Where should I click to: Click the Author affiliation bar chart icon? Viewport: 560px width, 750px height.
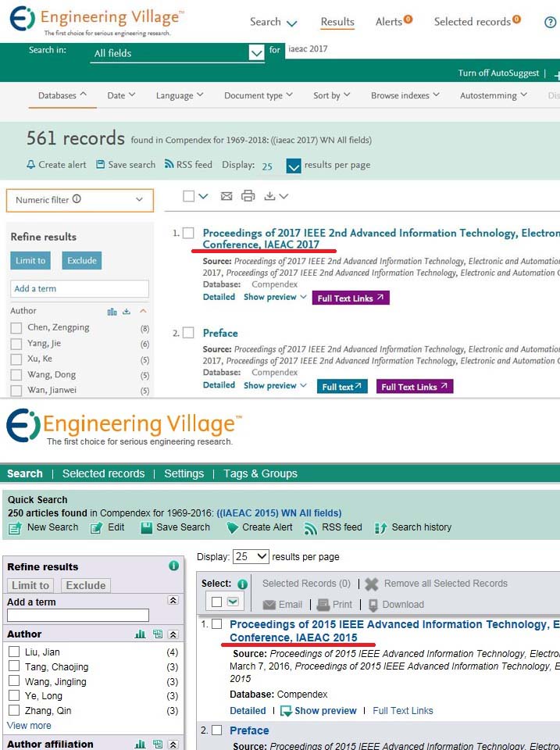coord(140,745)
